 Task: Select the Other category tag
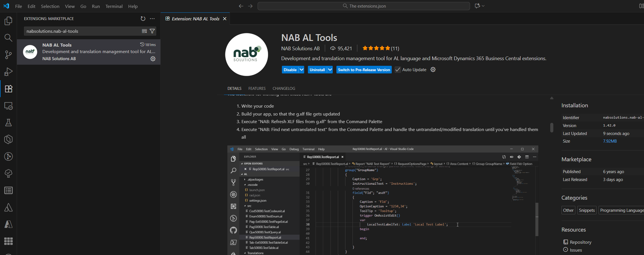click(x=568, y=210)
